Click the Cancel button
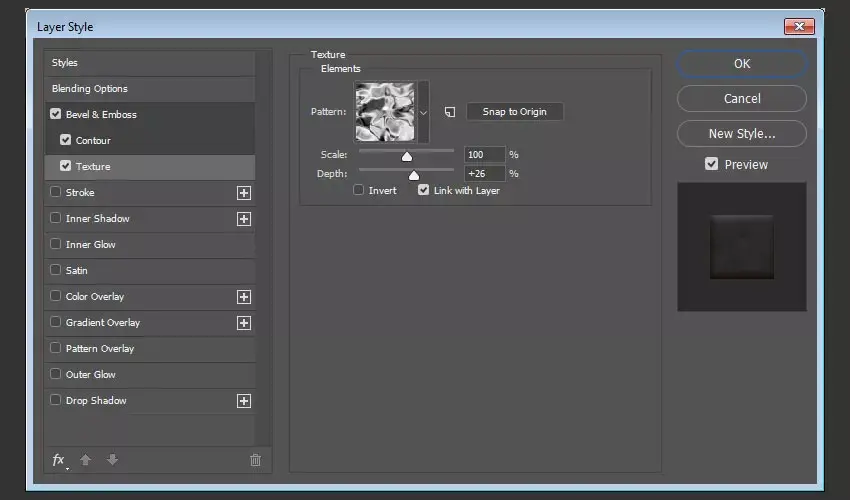The image size is (850, 500). tap(742, 99)
